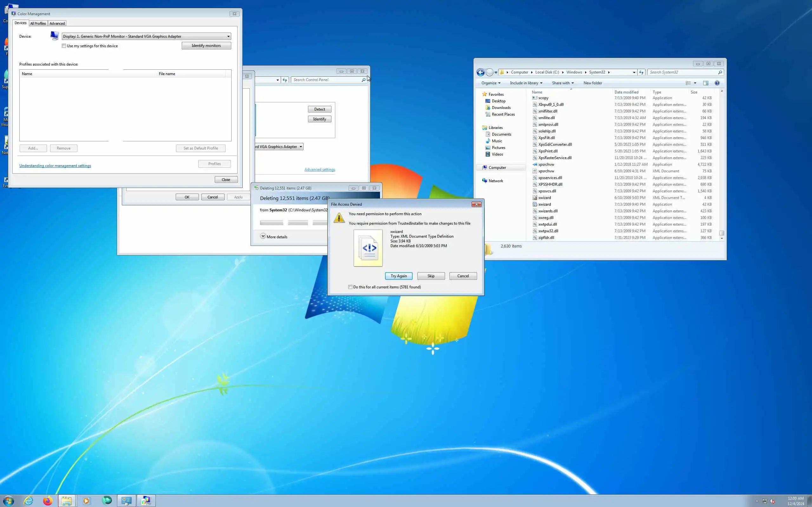The image size is (812, 507).
Task: Check Do this for all current items
Action: pos(350,287)
